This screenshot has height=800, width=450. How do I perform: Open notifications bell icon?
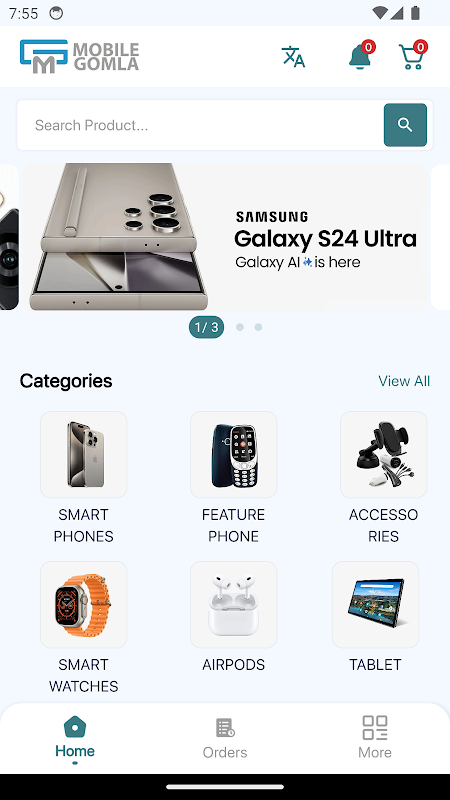pyautogui.click(x=361, y=55)
